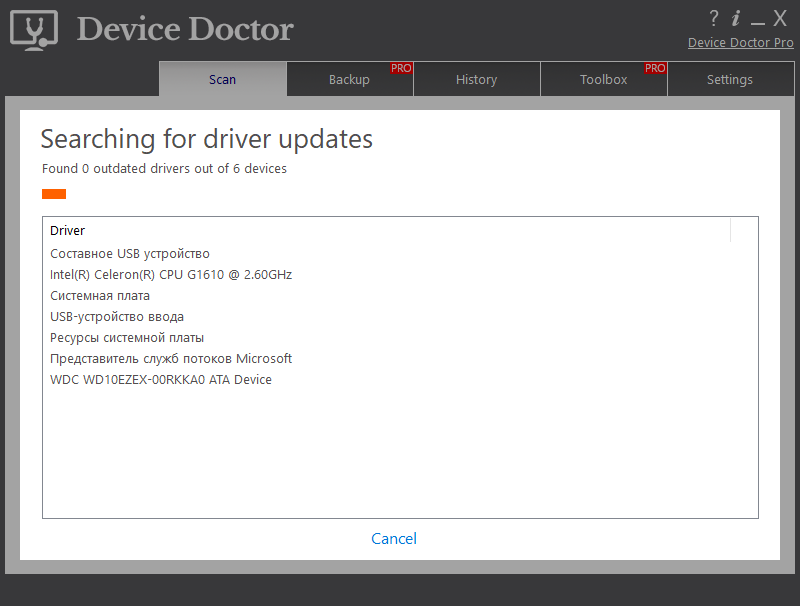The width and height of the screenshot is (800, 606).
Task: Open the Backup tab
Action: tap(349, 79)
